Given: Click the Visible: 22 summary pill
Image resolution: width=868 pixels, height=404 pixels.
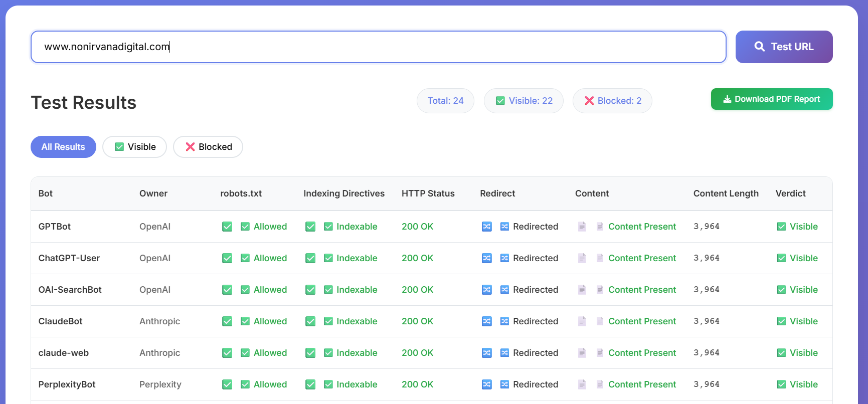Looking at the screenshot, I should 524,101.
